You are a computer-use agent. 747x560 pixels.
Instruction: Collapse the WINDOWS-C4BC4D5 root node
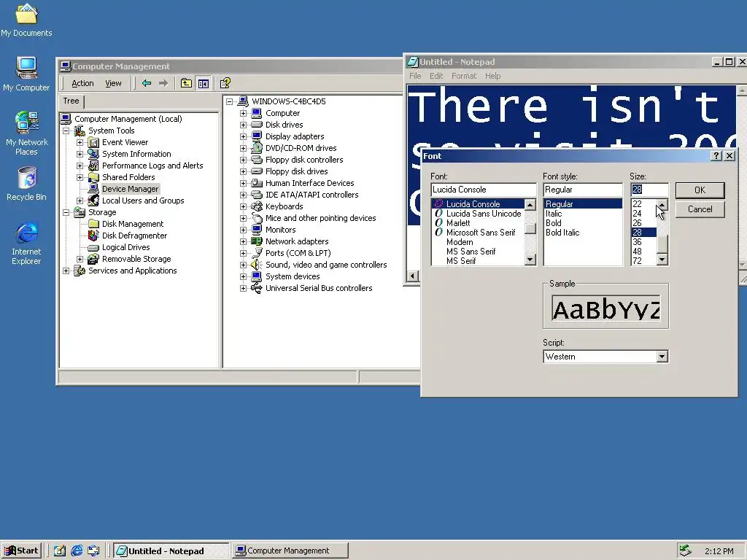click(230, 101)
